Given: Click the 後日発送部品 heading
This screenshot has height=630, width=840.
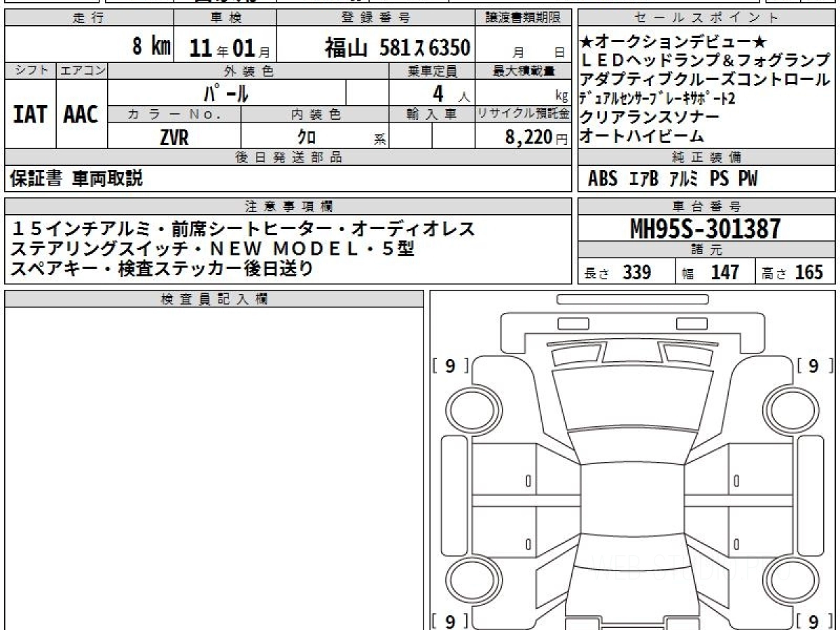Looking at the screenshot, I should point(288,157).
